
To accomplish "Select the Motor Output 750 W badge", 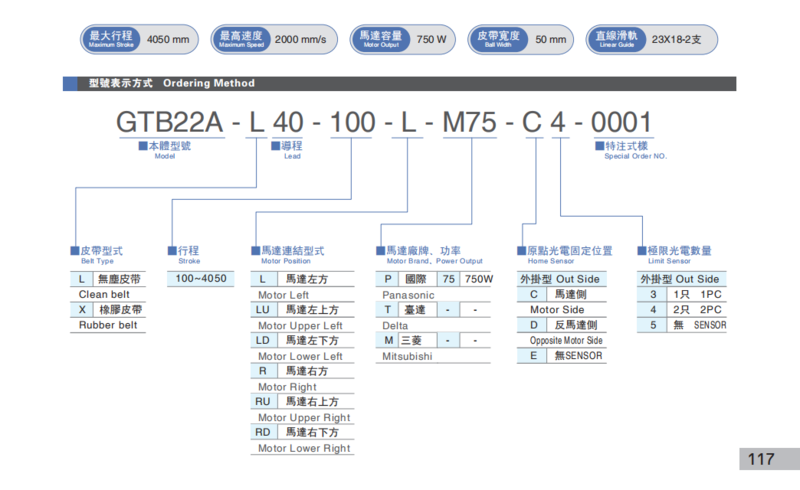I will 403,40.
